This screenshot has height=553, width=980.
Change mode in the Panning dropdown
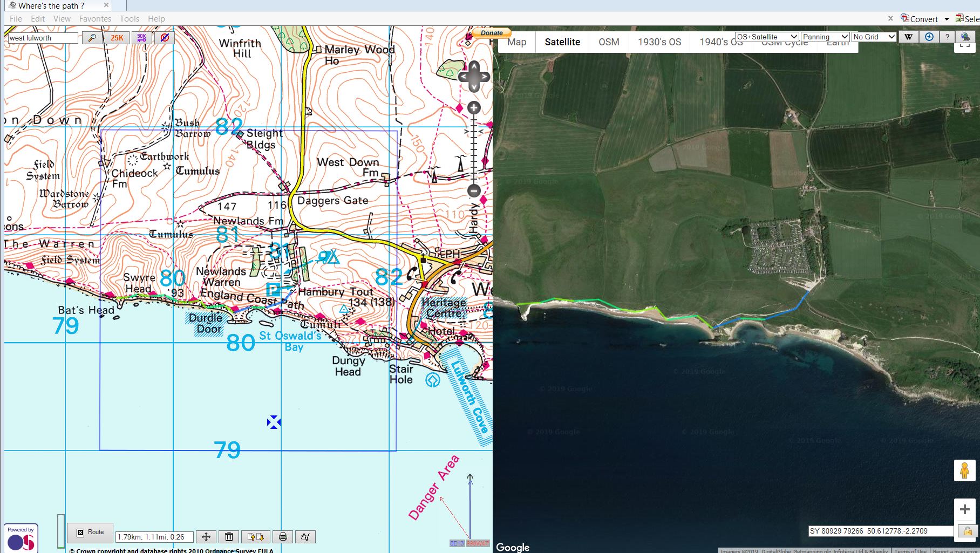click(x=825, y=36)
